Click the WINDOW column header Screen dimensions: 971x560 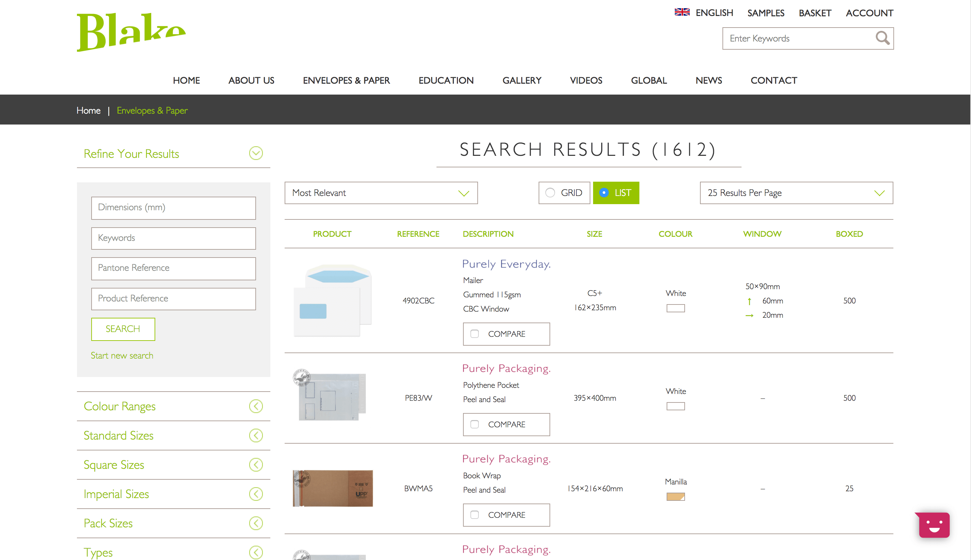[x=762, y=234]
